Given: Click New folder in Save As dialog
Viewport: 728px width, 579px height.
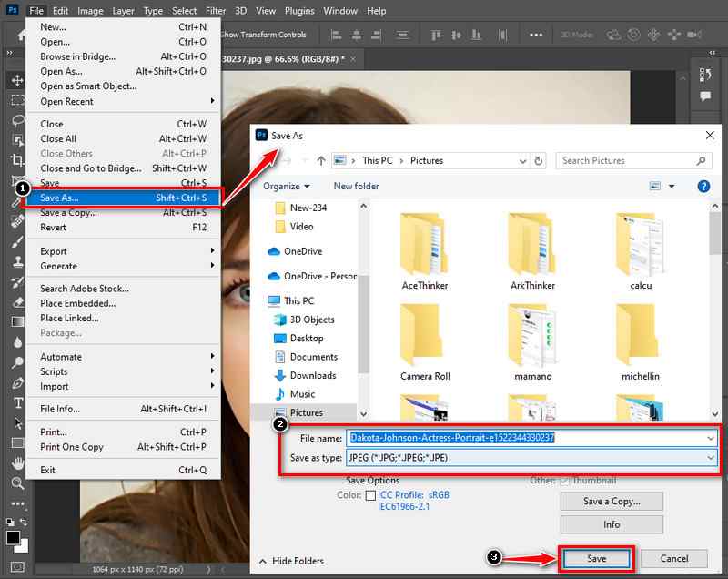Looking at the screenshot, I should coord(356,187).
